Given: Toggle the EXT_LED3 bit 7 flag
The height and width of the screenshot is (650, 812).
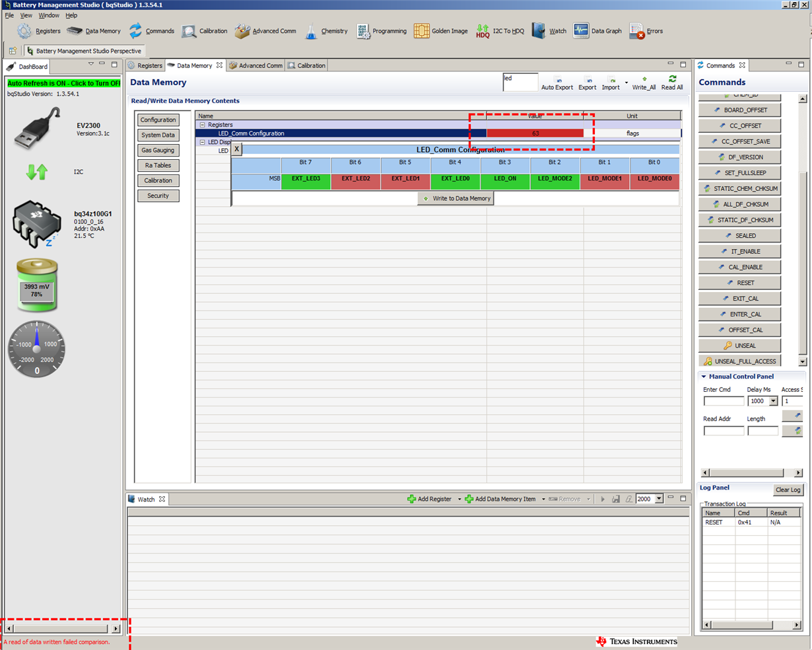Looking at the screenshot, I should [x=306, y=182].
